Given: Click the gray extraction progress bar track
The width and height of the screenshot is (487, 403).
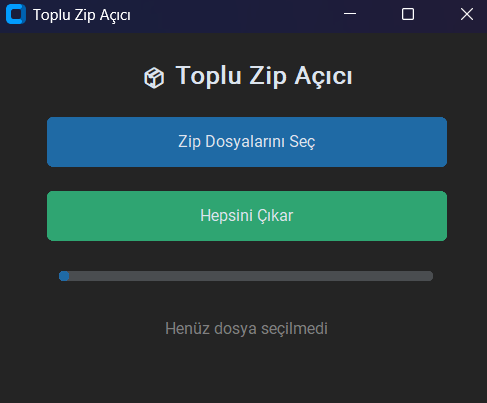Looking at the screenshot, I should [x=246, y=276].
